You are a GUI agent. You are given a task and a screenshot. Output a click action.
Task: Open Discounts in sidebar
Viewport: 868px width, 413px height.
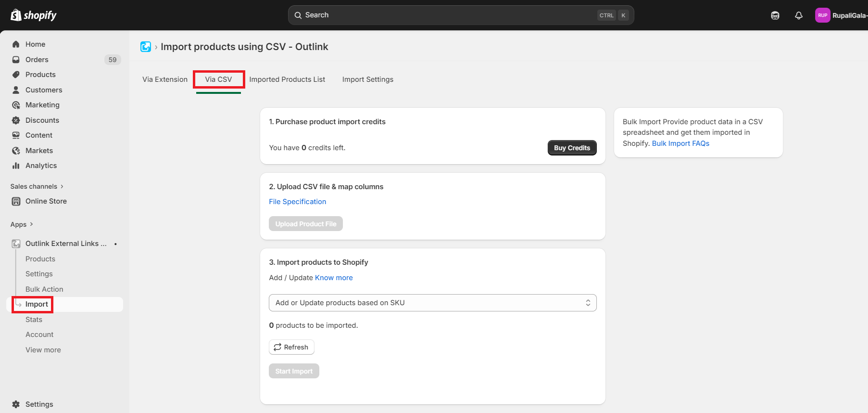[x=42, y=120]
